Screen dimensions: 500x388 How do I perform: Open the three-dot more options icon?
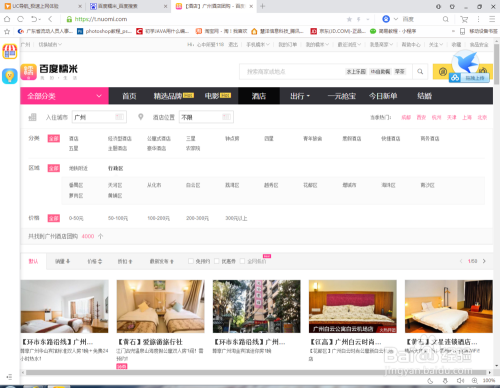478,19
